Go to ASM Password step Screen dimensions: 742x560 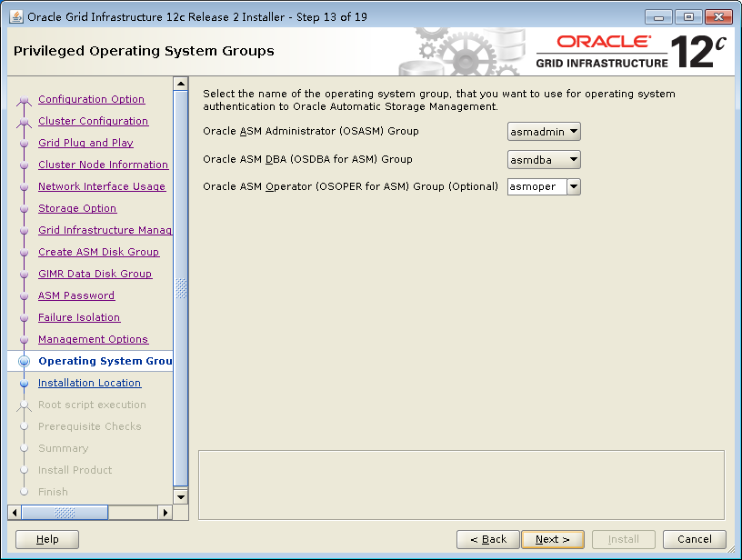pos(76,295)
